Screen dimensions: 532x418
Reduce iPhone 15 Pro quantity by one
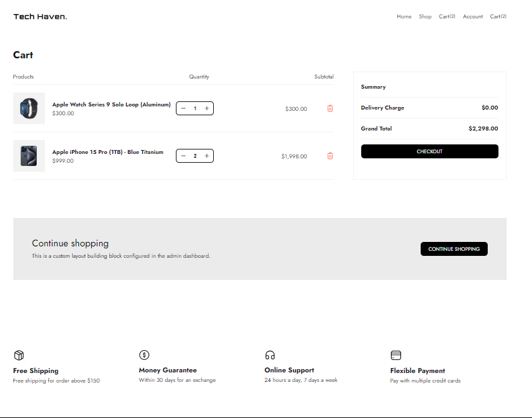pyautogui.click(x=183, y=156)
